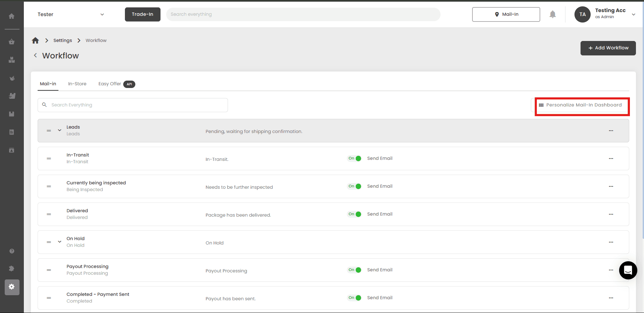
Task: Click the drag handle on Payout Processing row
Action: (49, 270)
